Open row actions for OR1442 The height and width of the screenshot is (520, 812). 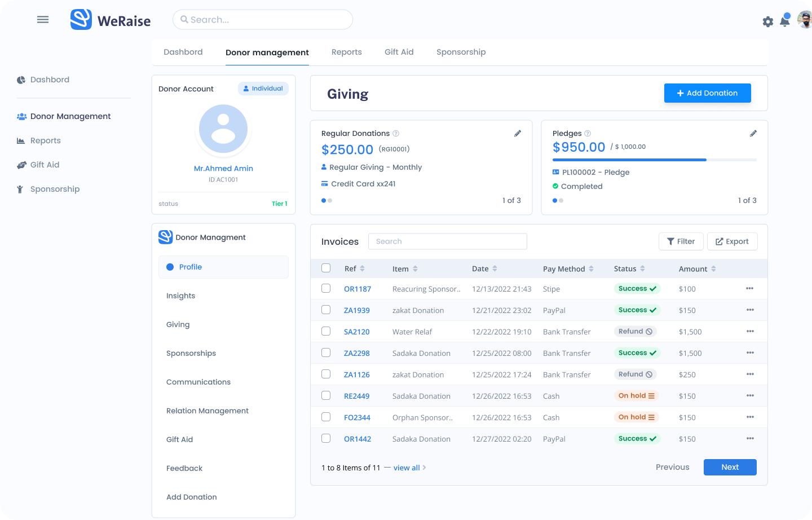coord(750,439)
